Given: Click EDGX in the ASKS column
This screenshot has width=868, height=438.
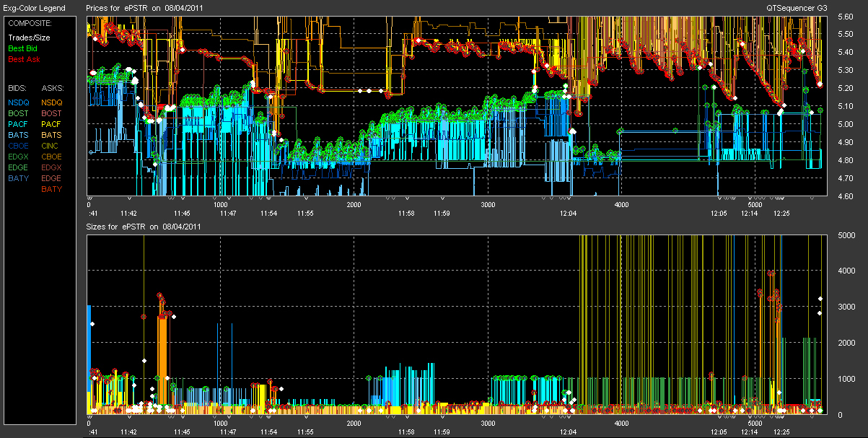Looking at the screenshot, I should click(52, 167).
